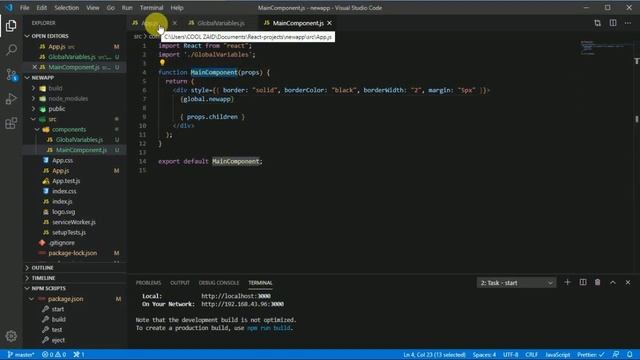
Task: Collapse the components folder
Action: pos(37,129)
